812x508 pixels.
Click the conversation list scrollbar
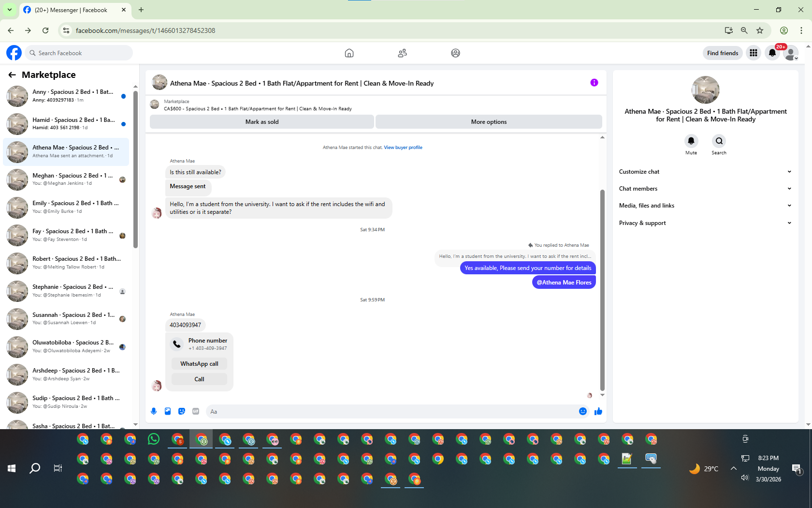[x=135, y=169]
